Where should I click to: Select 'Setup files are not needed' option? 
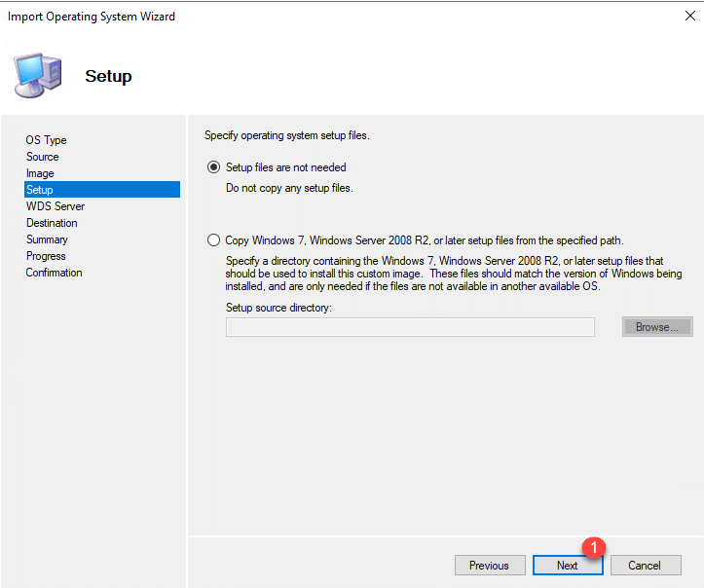[213, 167]
